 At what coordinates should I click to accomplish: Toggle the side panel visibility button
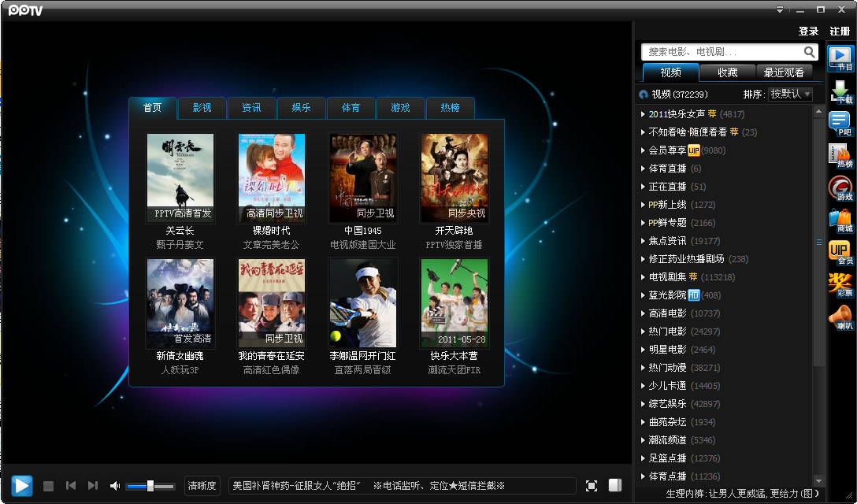point(615,486)
